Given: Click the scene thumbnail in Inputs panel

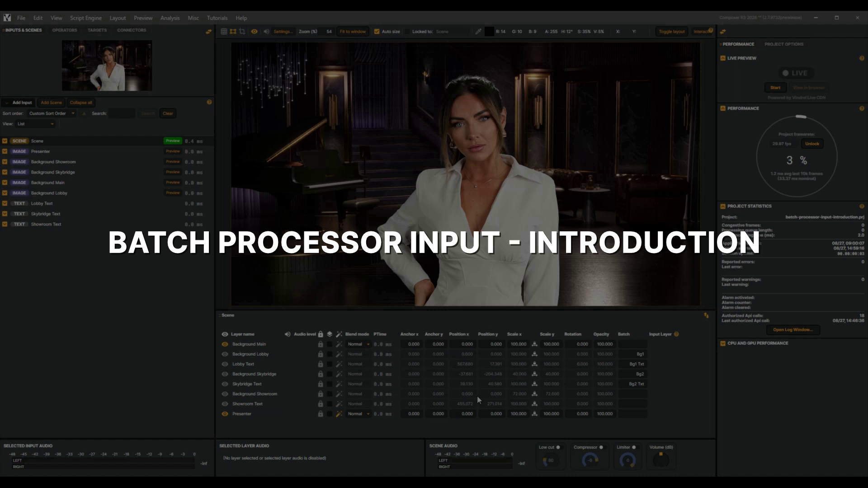Looking at the screenshot, I should 107,66.
